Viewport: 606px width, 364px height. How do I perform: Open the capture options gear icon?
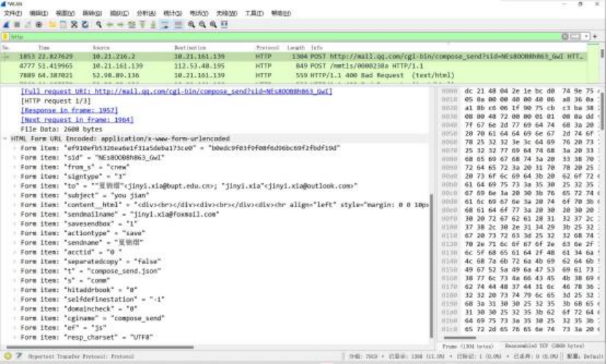click(39, 24)
